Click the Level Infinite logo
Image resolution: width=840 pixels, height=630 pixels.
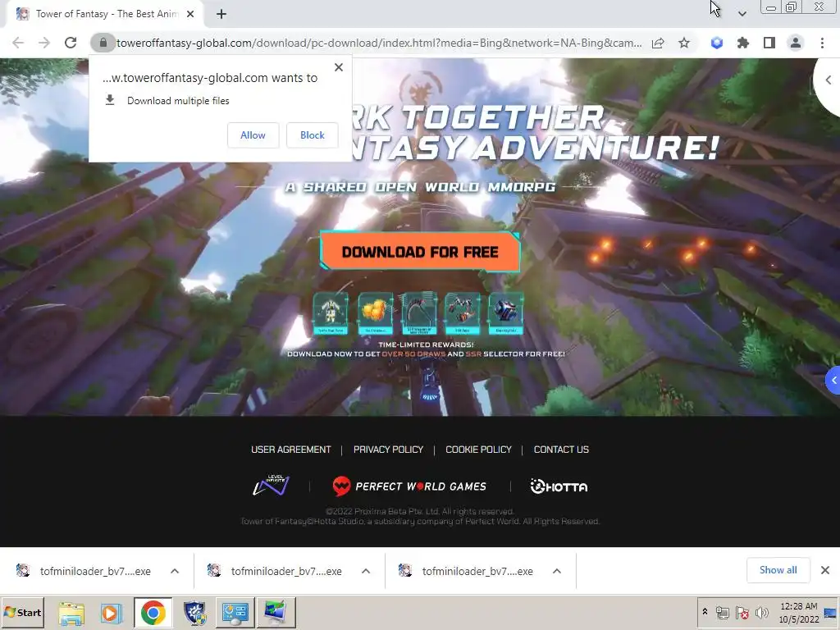pyautogui.click(x=271, y=485)
